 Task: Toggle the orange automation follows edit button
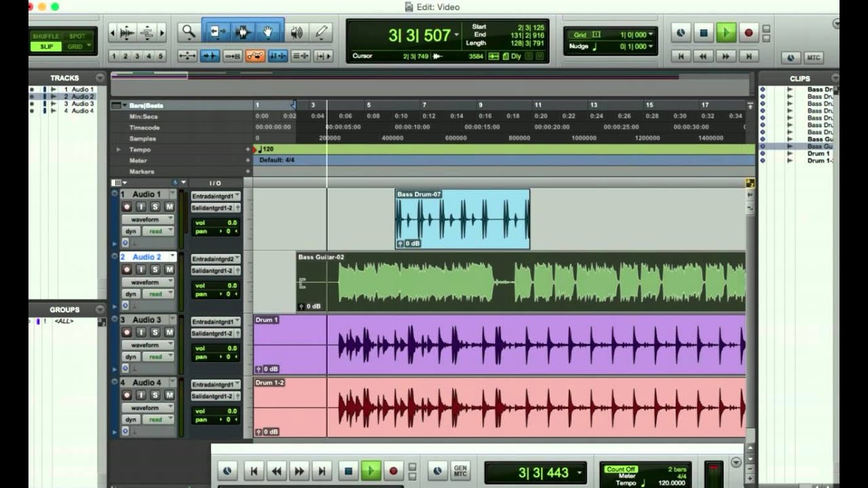255,56
